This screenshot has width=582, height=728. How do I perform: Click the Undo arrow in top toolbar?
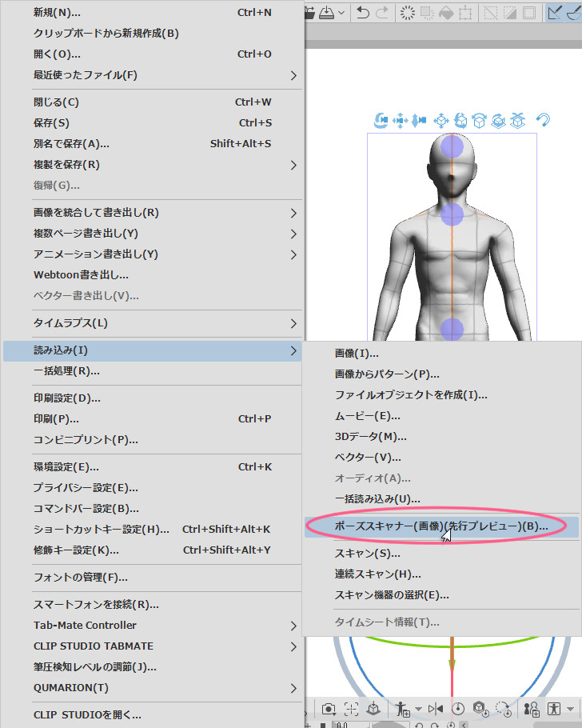pyautogui.click(x=363, y=13)
